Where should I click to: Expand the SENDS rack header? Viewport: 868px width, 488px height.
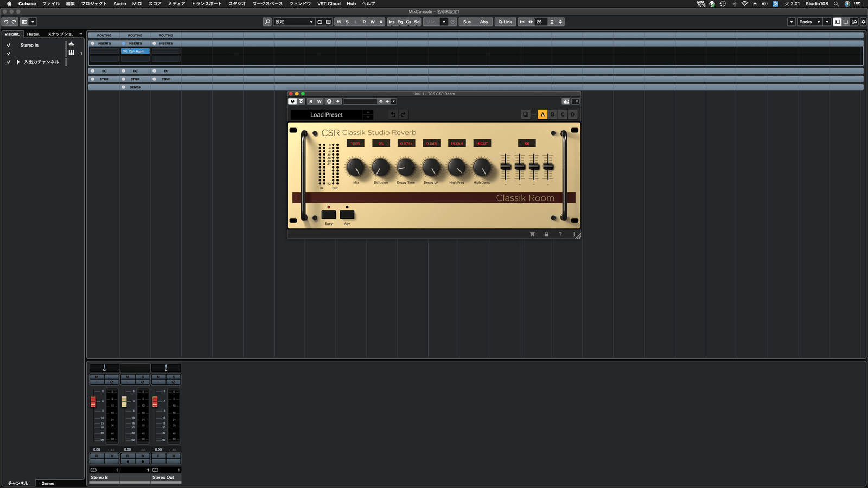pos(135,87)
